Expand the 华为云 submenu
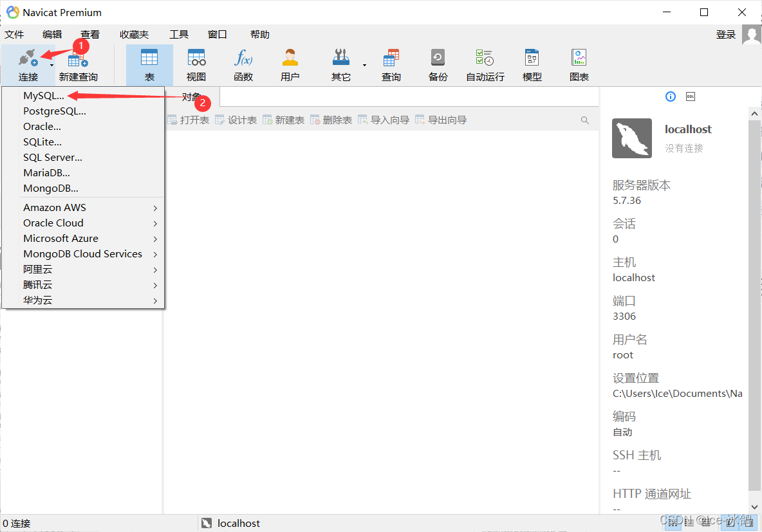 tap(155, 301)
